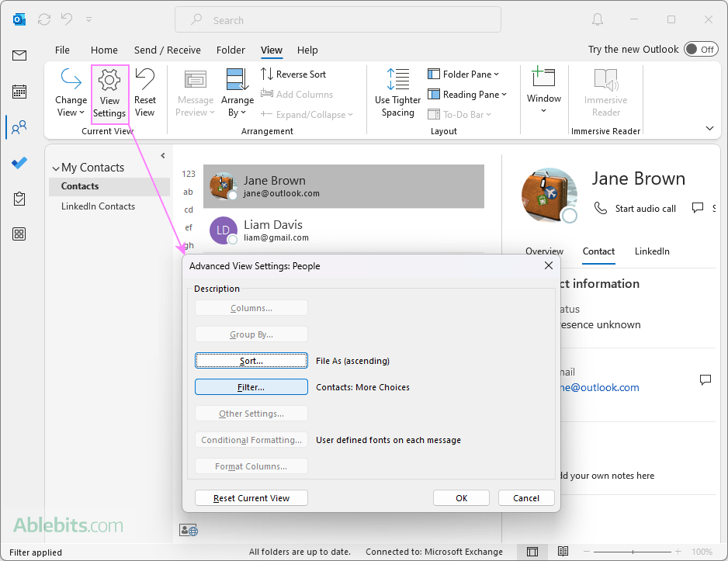Click Reset Current View button

tap(251, 498)
